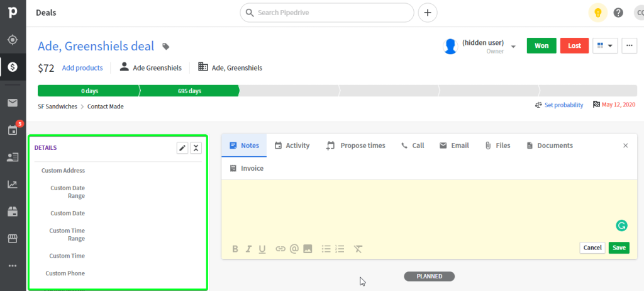Click the PLANNED section pill
Screen dimensions: 644x291
(429, 276)
